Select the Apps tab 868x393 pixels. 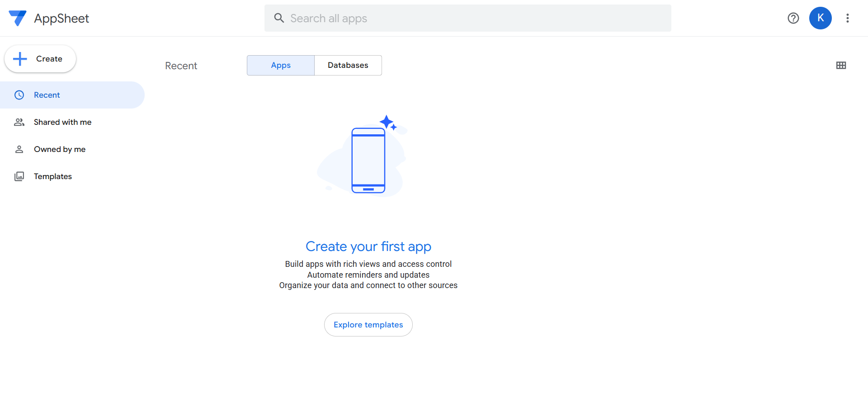point(281,65)
